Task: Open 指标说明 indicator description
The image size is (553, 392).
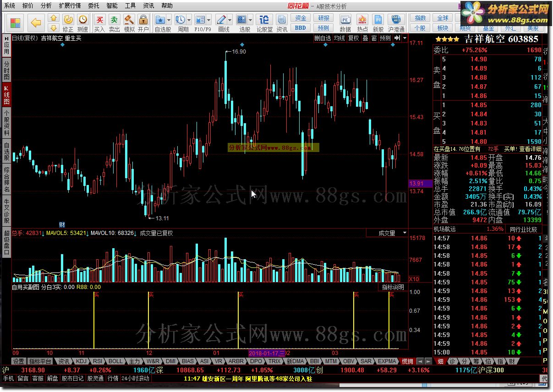Action: tap(394, 287)
